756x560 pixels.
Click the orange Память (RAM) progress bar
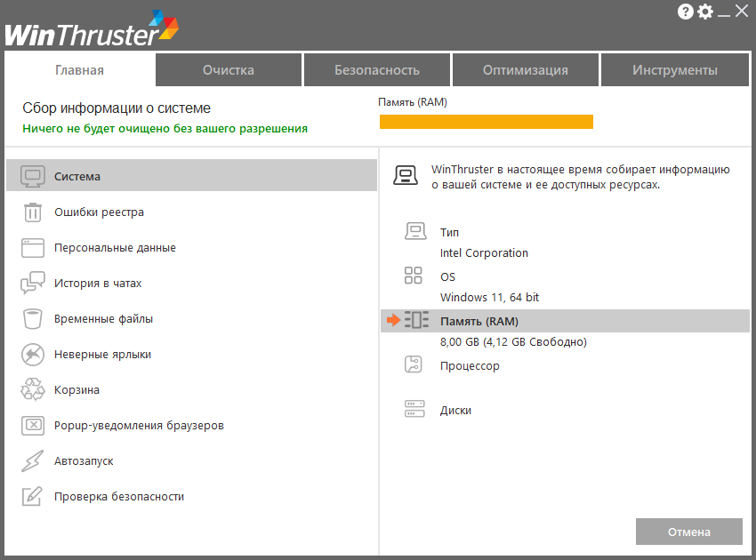[487, 122]
